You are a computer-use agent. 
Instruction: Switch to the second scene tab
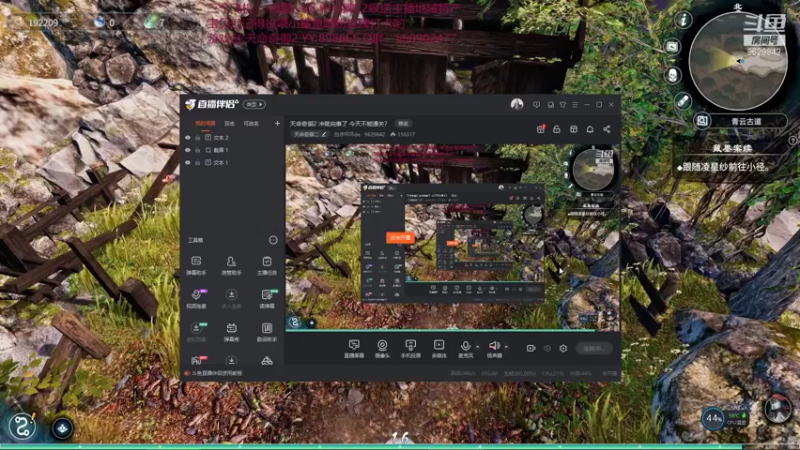click(230, 123)
